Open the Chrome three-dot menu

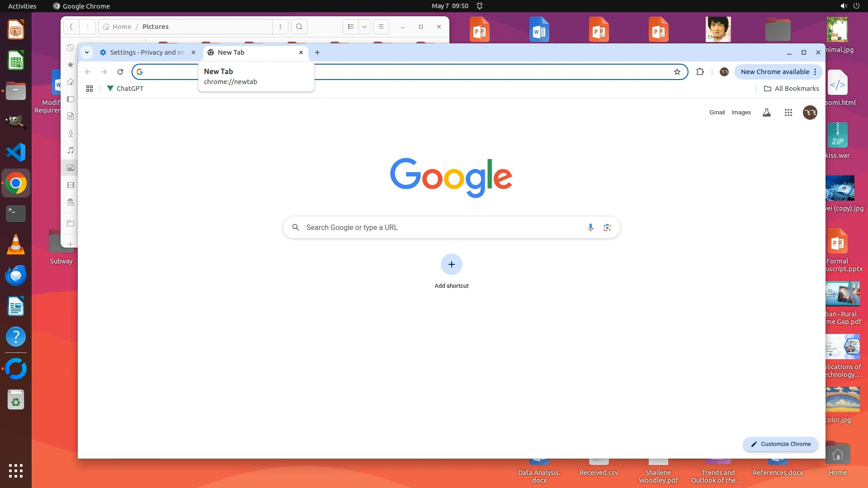point(815,72)
